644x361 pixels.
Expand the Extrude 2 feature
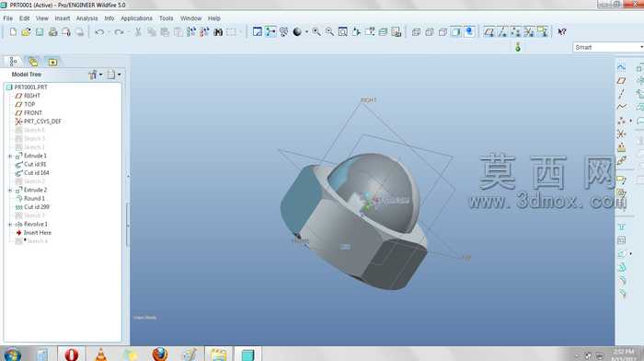pyautogui.click(x=10, y=190)
